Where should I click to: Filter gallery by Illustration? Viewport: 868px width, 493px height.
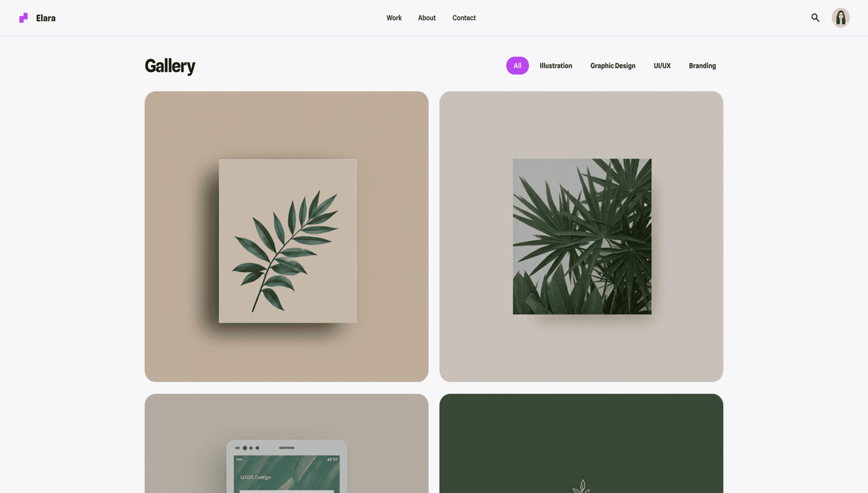(x=556, y=66)
